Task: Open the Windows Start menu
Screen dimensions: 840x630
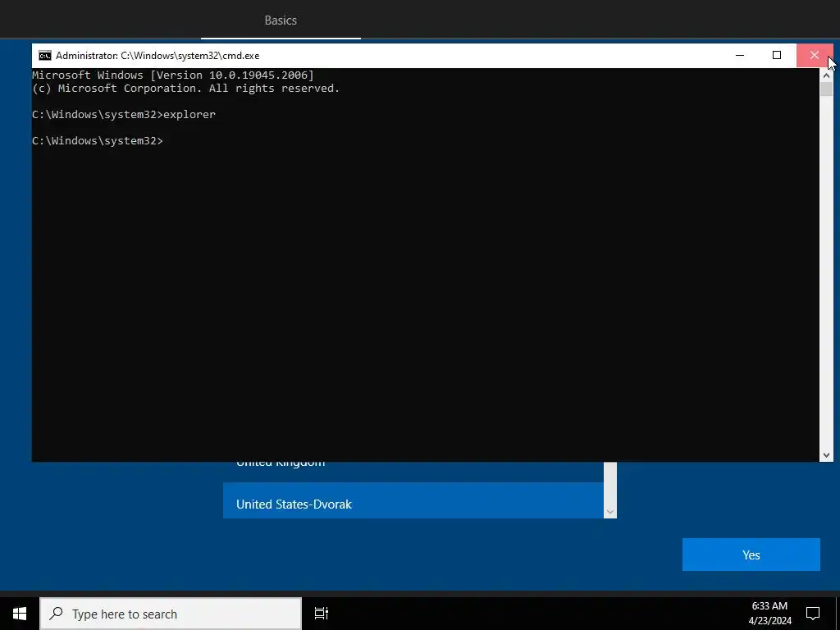Action: point(20,614)
